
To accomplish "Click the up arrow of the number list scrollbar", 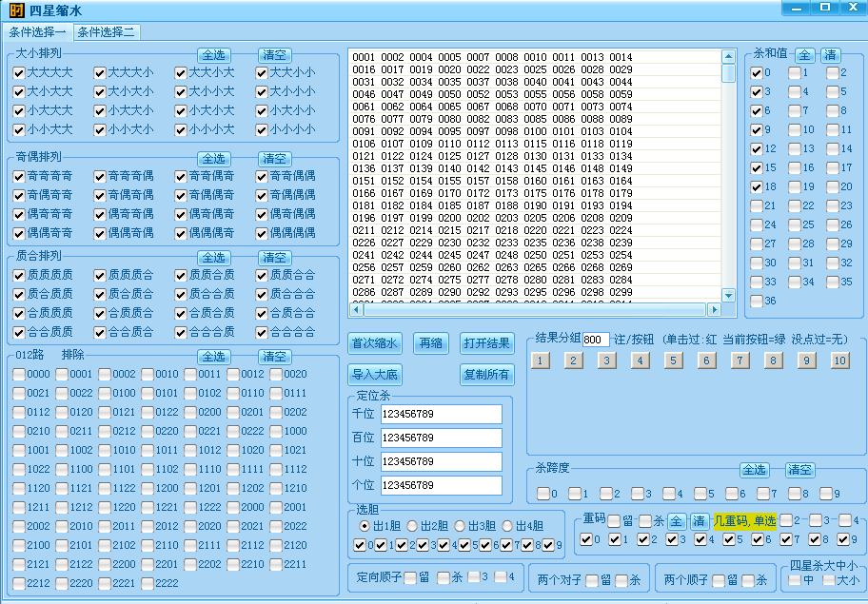I will pyautogui.click(x=728, y=56).
